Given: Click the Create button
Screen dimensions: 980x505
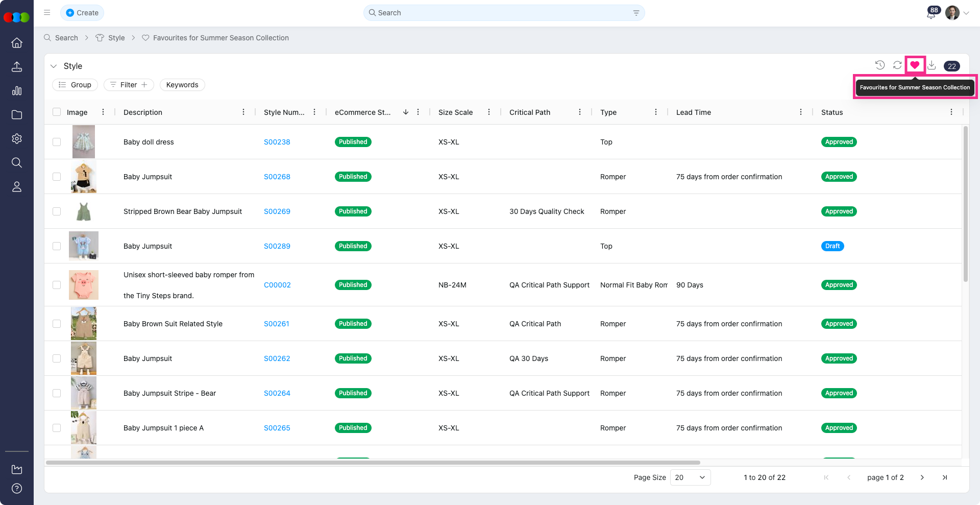Looking at the screenshot, I should click(x=82, y=13).
